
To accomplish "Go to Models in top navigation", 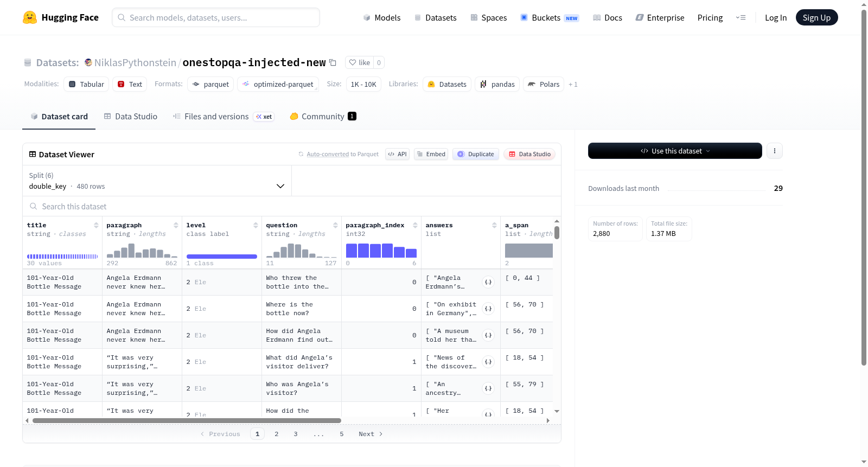I will [382, 17].
